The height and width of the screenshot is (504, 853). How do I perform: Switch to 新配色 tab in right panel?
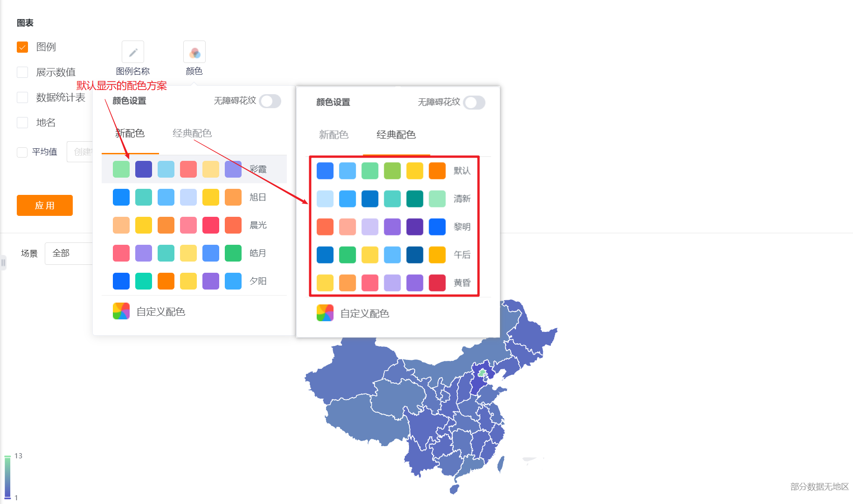[x=333, y=135]
